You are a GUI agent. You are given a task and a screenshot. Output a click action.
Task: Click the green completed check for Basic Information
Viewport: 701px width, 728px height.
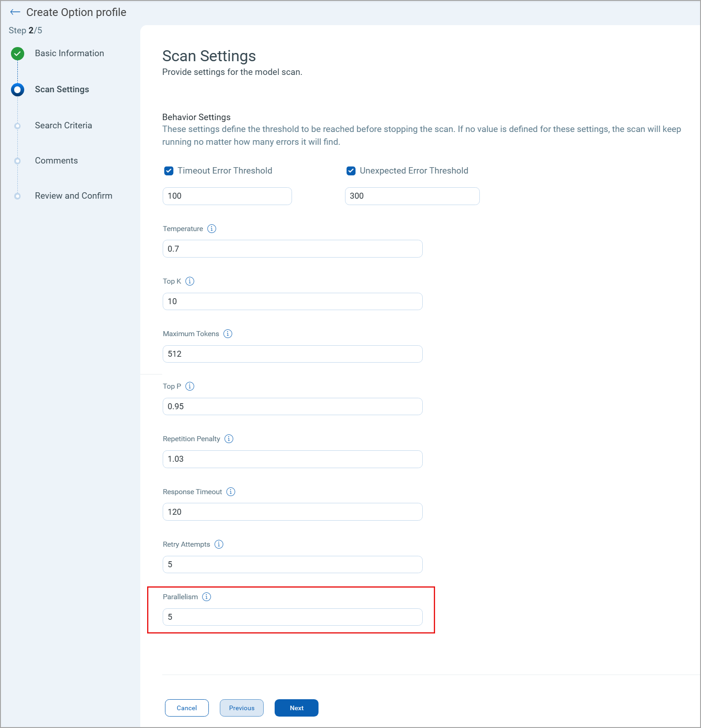tap(17, 53)
